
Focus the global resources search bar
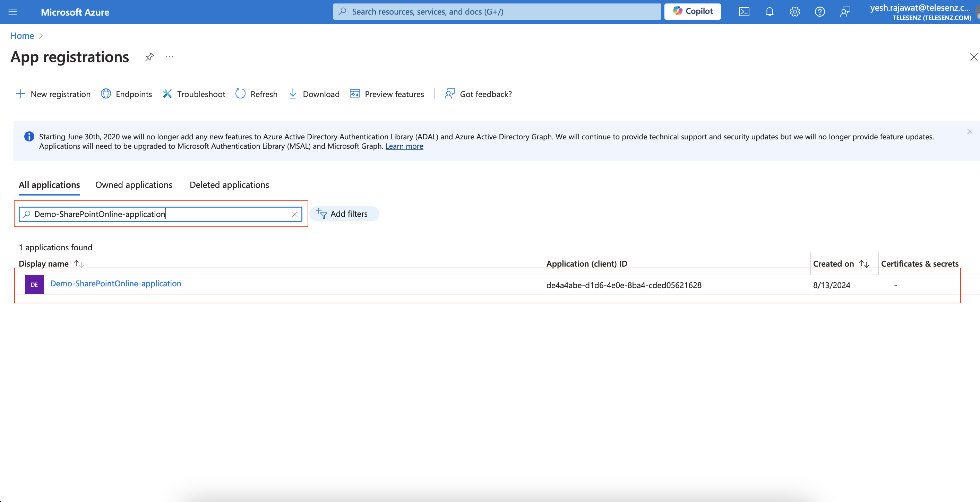tap(497, 12)
